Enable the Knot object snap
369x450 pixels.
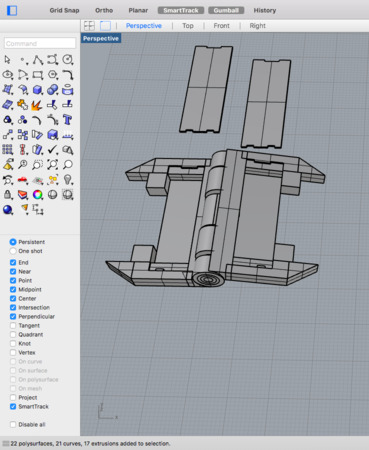[13, 343]
